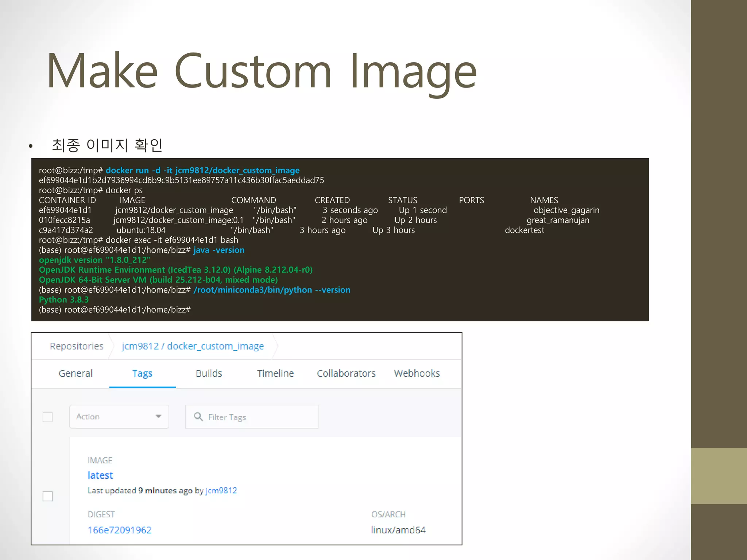The width and height of the screenshot is (747, 560).
Task: Open the Action dropdown menu
Action: (119, 416)
